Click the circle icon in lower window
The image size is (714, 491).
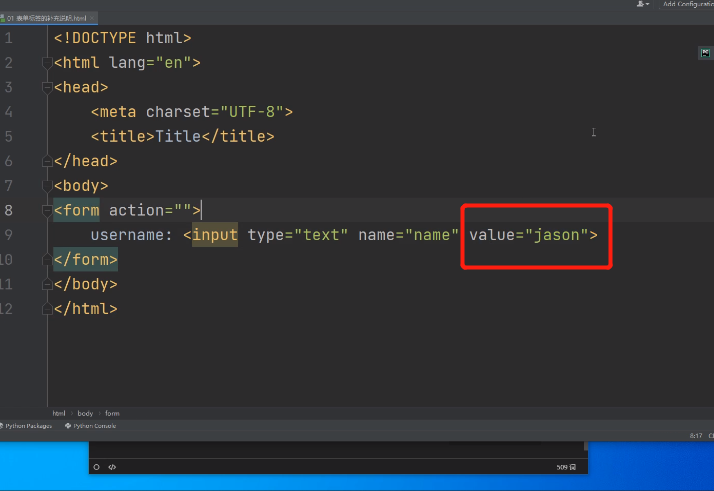click(x=97, y=467)
